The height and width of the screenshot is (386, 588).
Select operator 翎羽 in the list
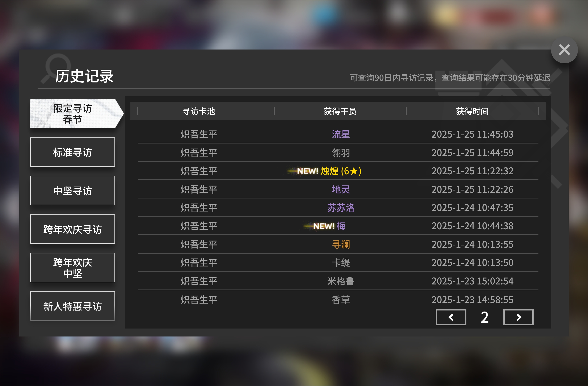click(341, 153)
